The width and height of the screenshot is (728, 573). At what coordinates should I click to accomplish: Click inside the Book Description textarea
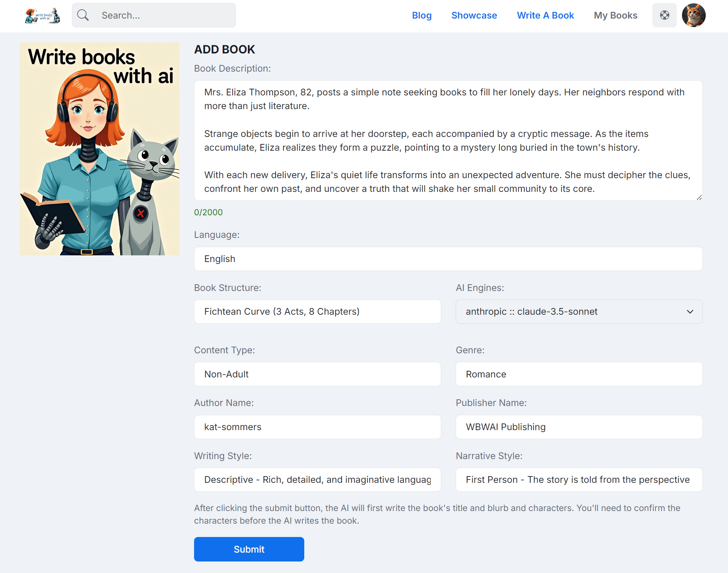pos(448,141)
